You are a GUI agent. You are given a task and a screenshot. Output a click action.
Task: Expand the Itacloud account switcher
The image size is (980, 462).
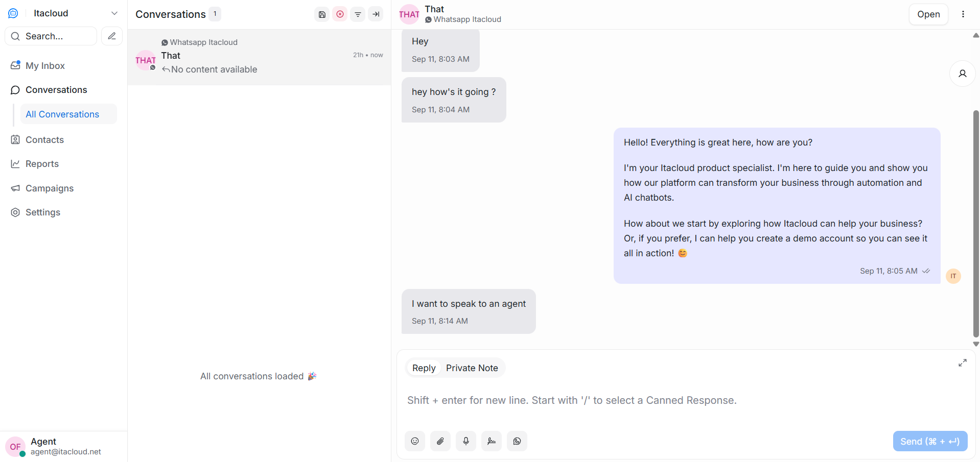[114, 13]
